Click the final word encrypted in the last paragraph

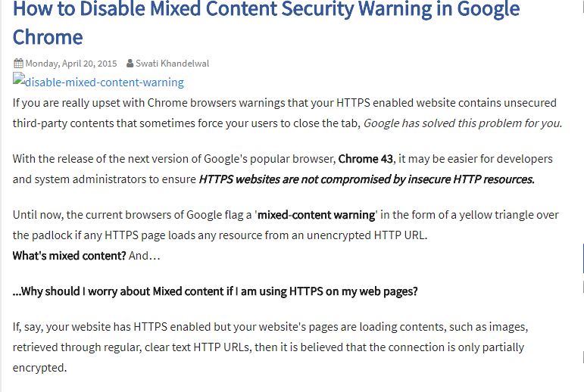pos(39,368)
